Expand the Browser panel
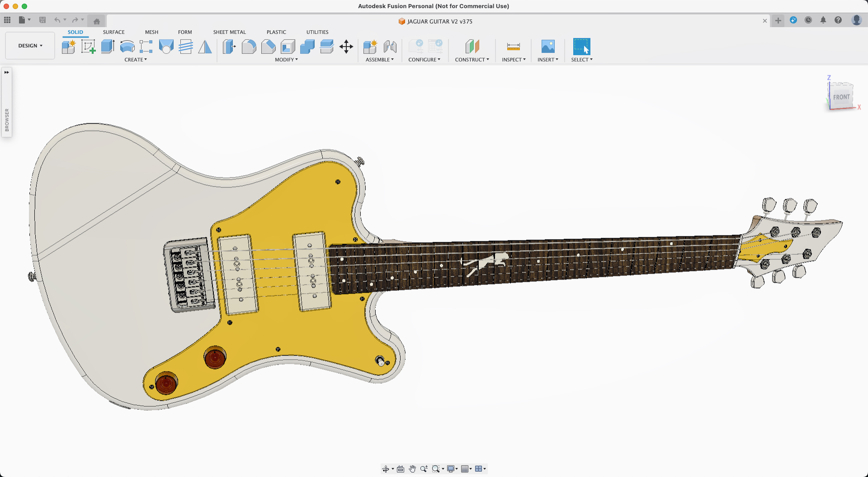This screenshot has height=477, width=868. point(7,72)
